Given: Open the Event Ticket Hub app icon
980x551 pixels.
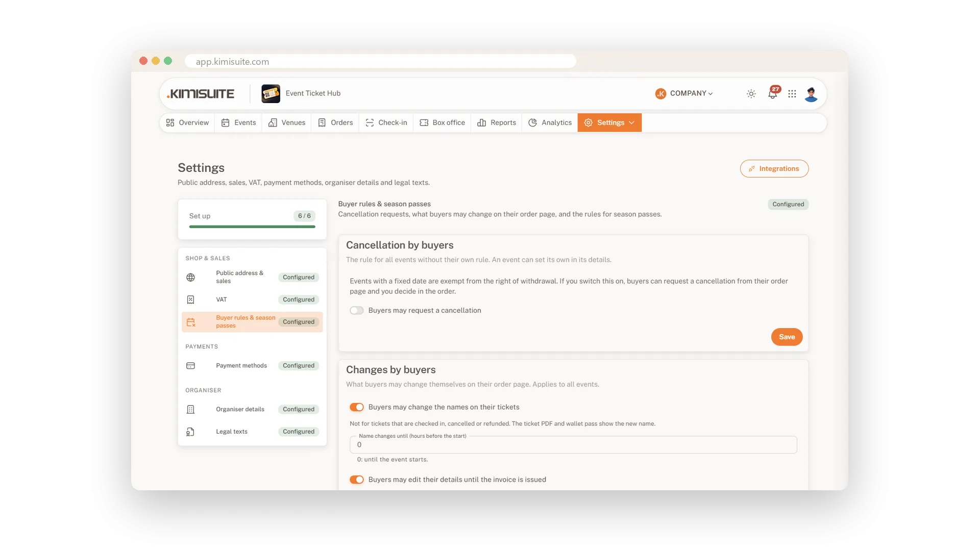Looking at the screenshot, I should click(x=271, y=94).
